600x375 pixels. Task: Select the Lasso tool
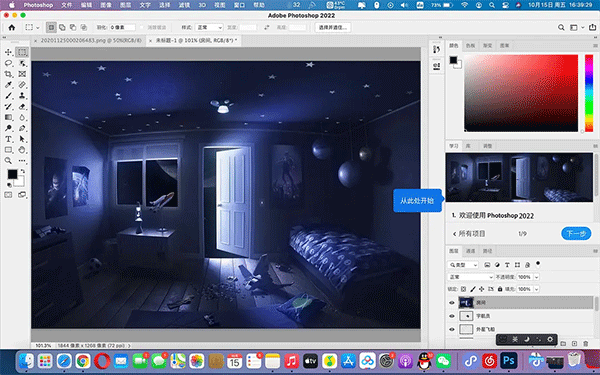pos(8,63)
